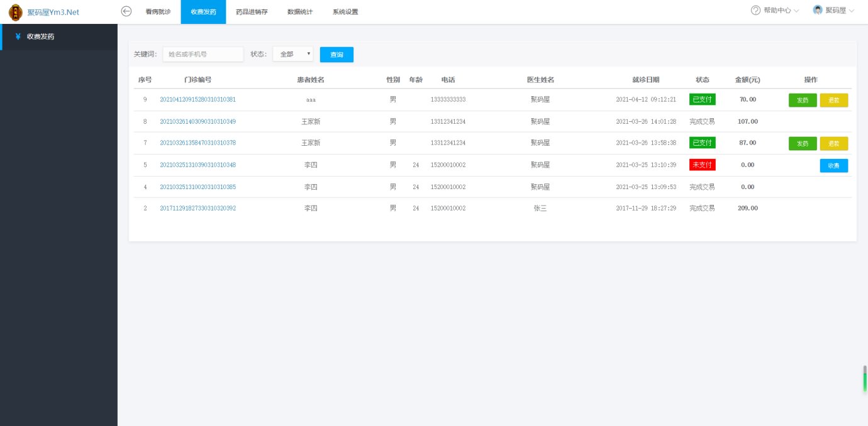Click the help center question mark icon

pyautogui.click(x=755, y=11)
